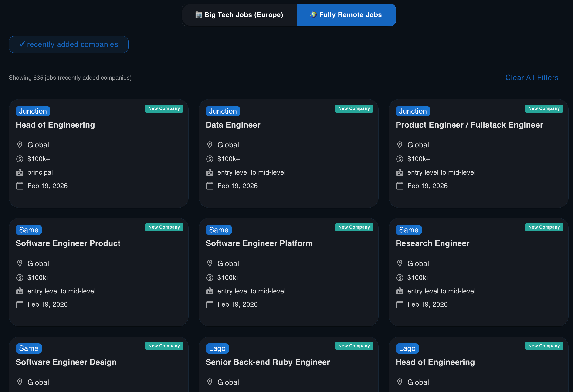Click Same company tag on Research Engineer card
Viewport: 573px width, 392px height.
(408, 230)
